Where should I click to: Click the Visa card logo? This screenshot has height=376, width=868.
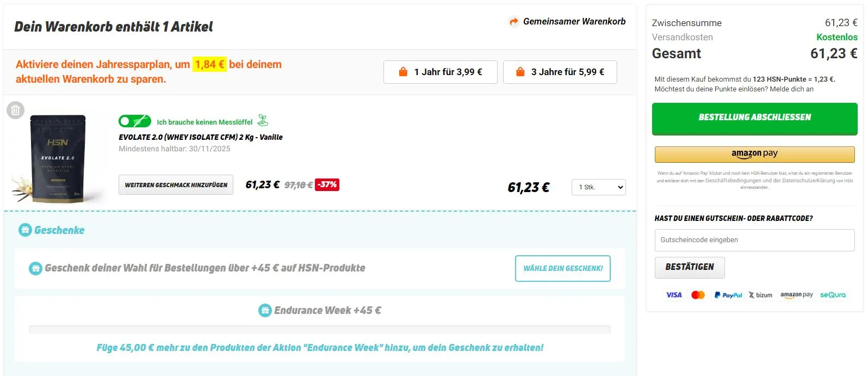[x=674, y=295]
